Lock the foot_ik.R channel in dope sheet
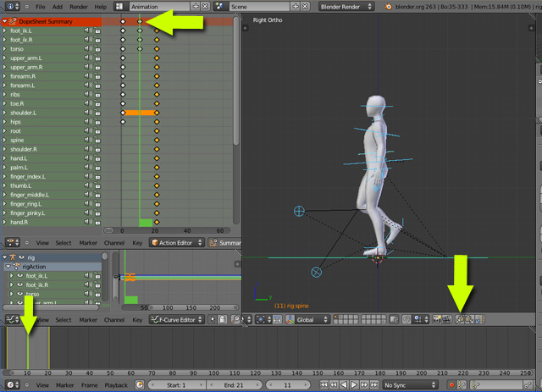This screenshot has width=542, height=392. [97, 40]
